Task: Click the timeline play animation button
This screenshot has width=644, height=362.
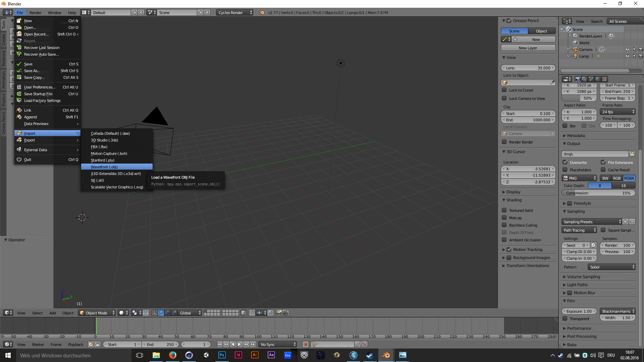Action: pos(239,344)
